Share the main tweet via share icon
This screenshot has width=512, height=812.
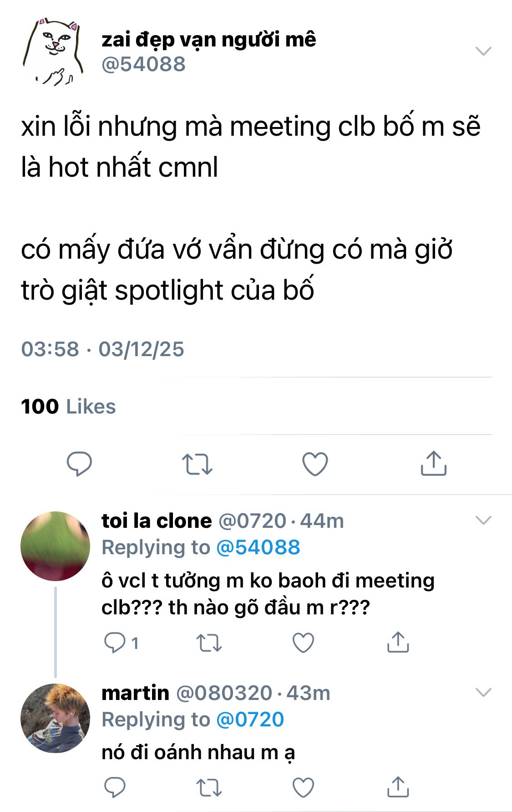click(433, 463)
